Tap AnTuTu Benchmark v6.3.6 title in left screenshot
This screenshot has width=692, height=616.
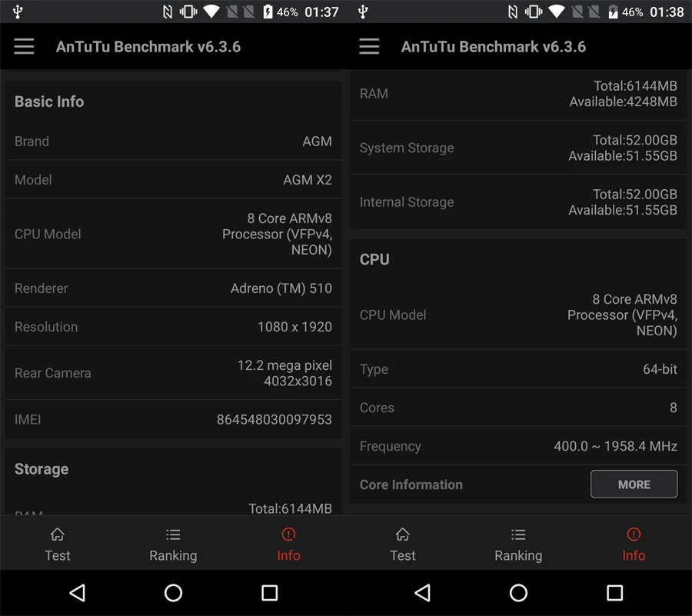(148, 47)
